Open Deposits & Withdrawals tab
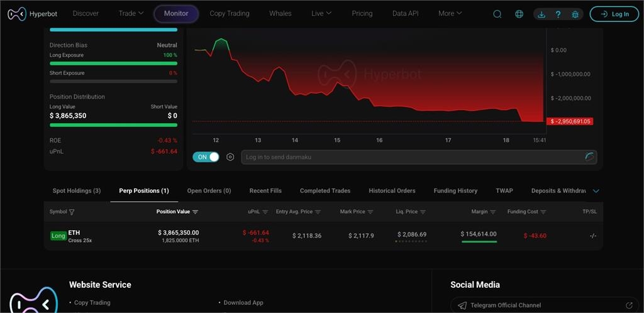This screenshot has width=644, height=313. [558, 190]
